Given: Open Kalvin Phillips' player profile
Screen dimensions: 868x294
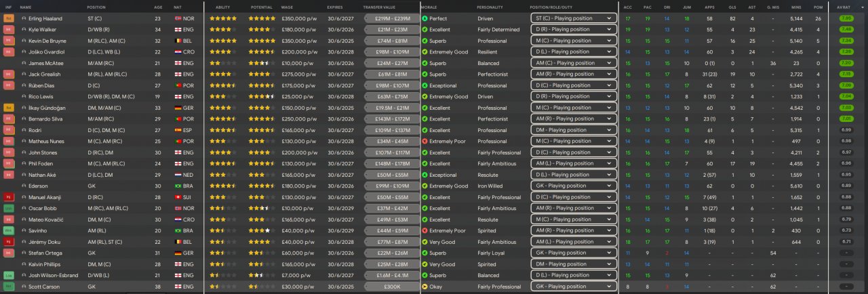Looking at the screenshot, I should coord(46,264).
